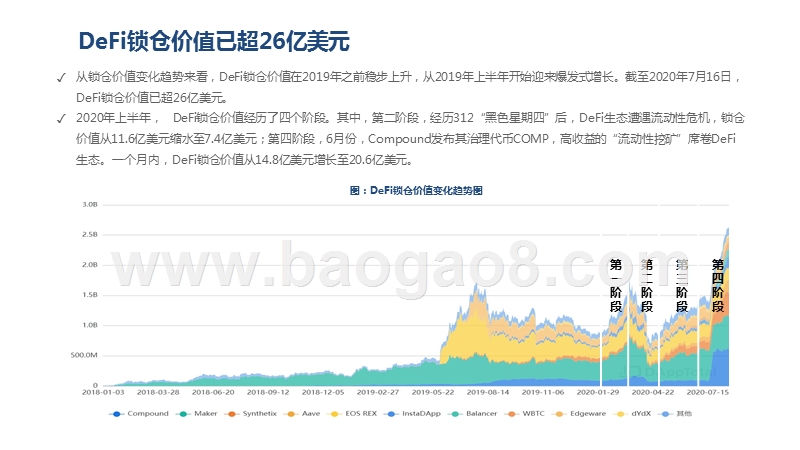Toggle the Edgeware legend series

[579, 414]
